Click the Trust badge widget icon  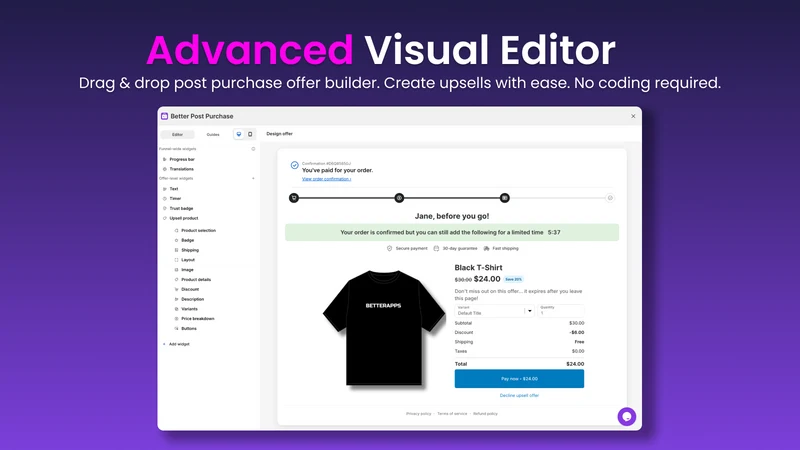click(x=164, y=208)
